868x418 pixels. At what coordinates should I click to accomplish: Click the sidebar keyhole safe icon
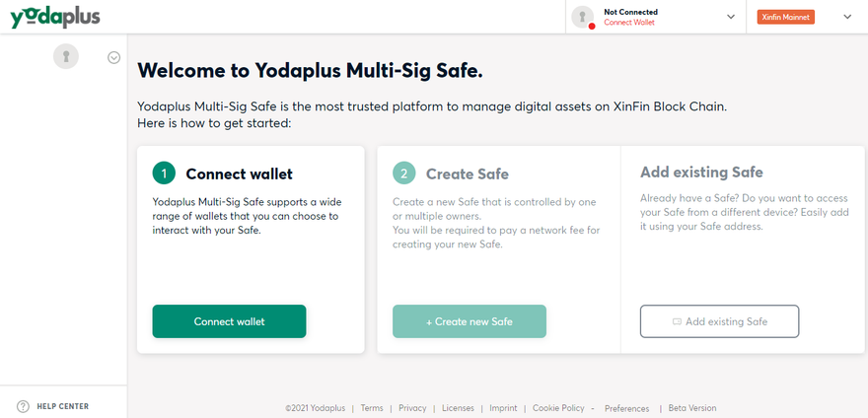tap(65, 57)
